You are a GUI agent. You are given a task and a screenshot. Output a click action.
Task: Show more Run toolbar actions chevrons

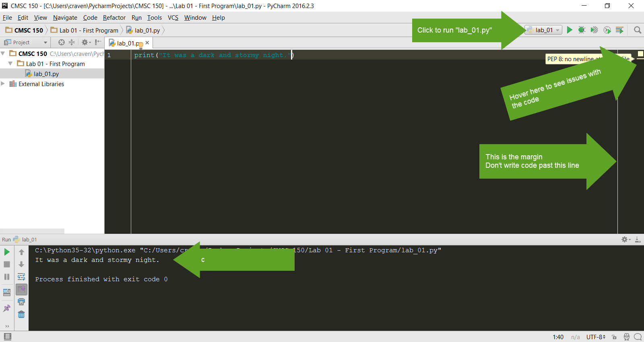(7, 326)
